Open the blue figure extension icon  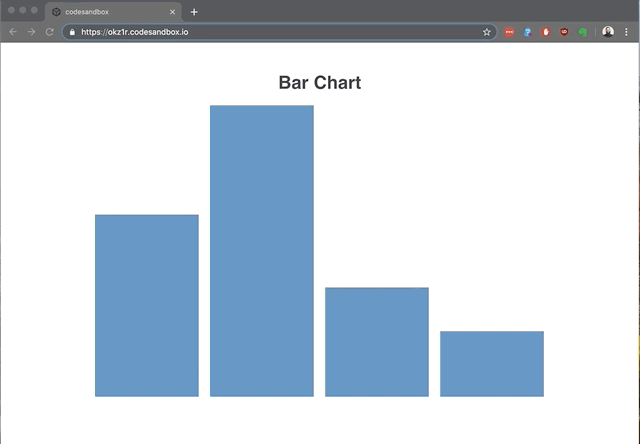tap(527, 32)
